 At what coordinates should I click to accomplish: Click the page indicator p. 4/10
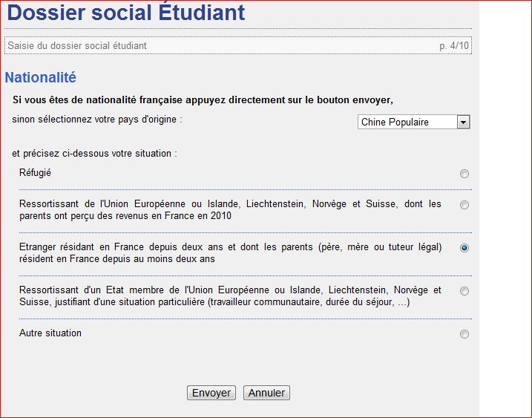[x=454, y=46]
